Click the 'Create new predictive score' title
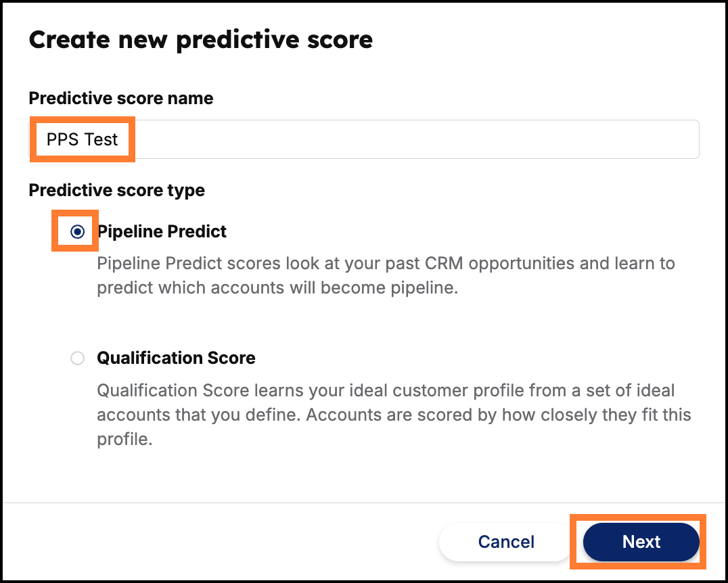Image resolution: width=728 pixels, height=583 pixels. [x=200, y=39]
